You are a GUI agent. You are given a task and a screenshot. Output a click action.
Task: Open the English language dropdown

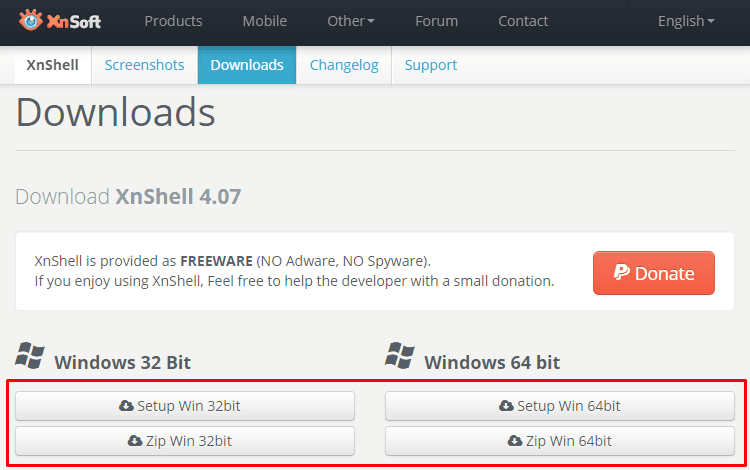pos(686,21)
